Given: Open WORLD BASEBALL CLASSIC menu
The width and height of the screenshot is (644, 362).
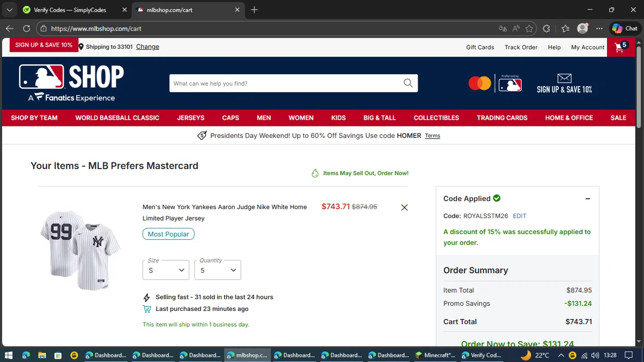Looking at the screenshot, I should pos(117,118).
